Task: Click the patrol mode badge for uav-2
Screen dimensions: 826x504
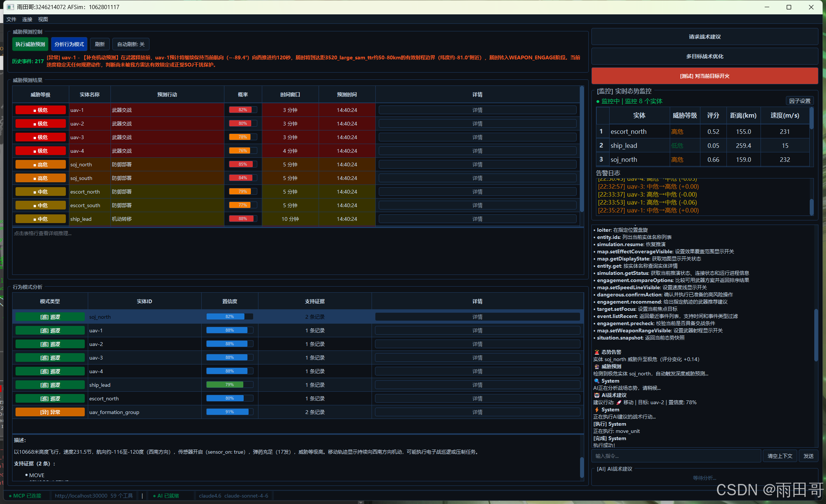Action: 50,344
